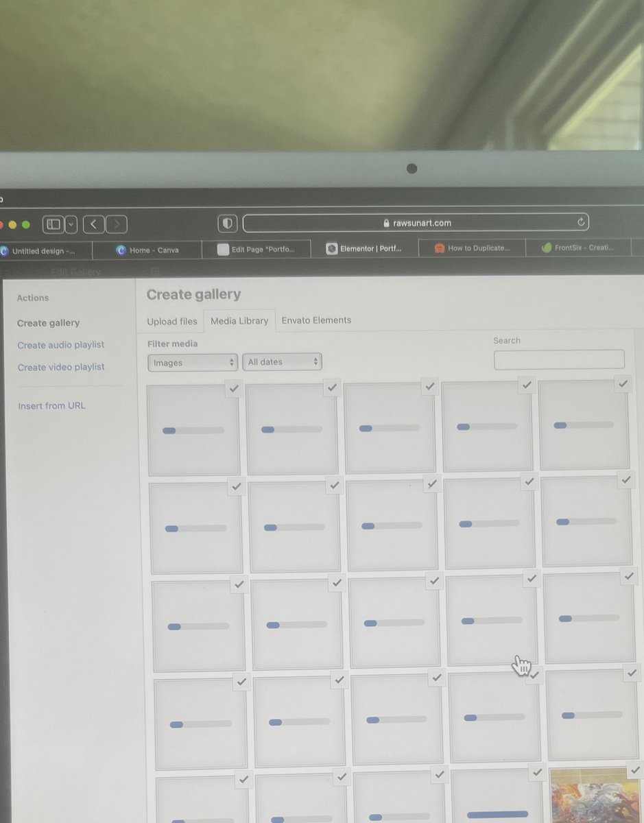Click the lock icon before rawsunart.com
644x823 pixels.
pyautogui.click(x=387, y=223)
